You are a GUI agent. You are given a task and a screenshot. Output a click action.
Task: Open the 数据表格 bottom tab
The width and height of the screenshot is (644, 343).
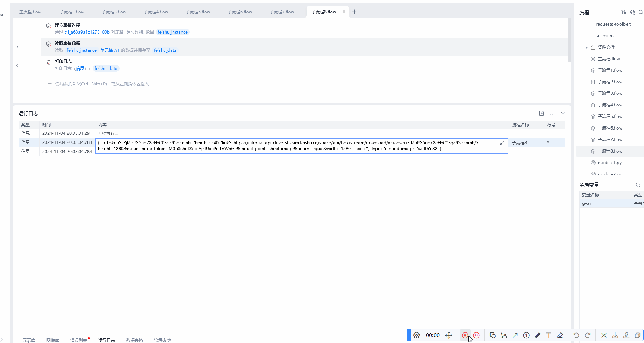134,340
